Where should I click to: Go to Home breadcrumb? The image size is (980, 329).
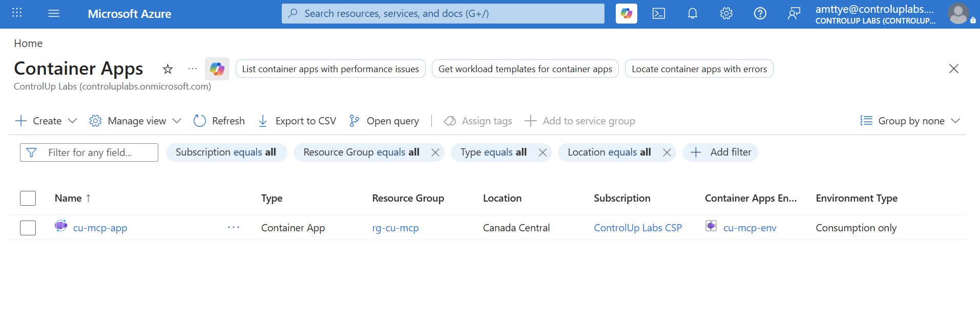(x=28, y=43)
